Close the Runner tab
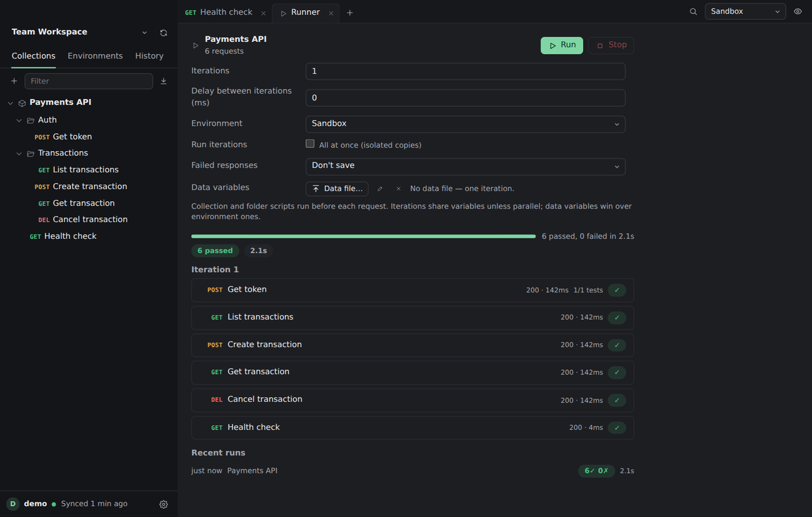Image resolution: width=812 pixels, height=517 pixels. [331, 13]
